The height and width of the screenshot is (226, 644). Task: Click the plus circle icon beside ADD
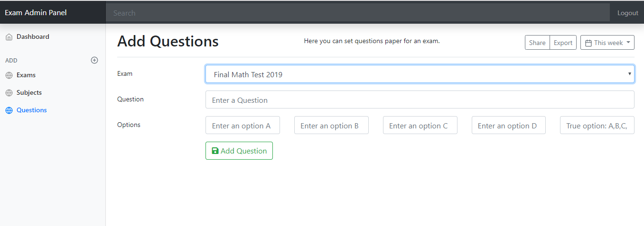94,60
